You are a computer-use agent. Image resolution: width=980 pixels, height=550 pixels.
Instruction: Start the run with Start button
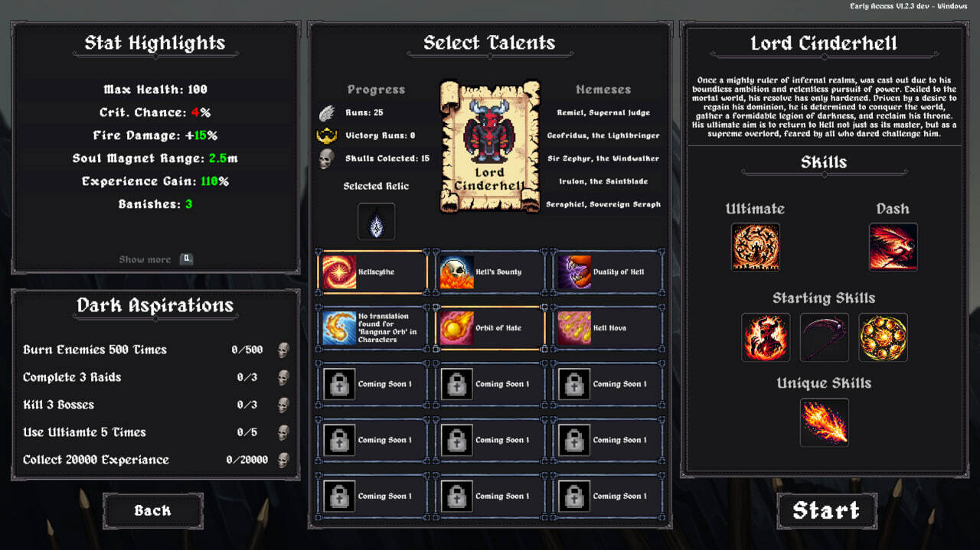click(x=826, y=511)
